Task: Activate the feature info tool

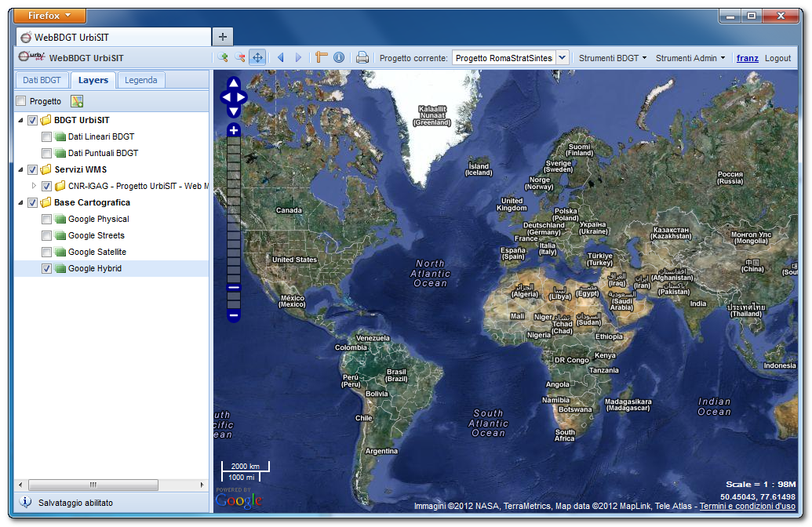Action: [339, 57]
